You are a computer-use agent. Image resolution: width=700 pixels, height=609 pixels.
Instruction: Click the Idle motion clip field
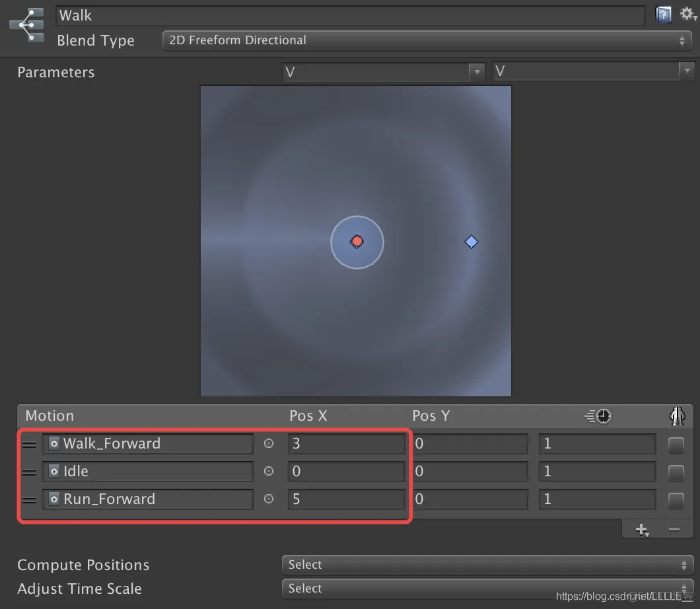(x=148, y=472)
